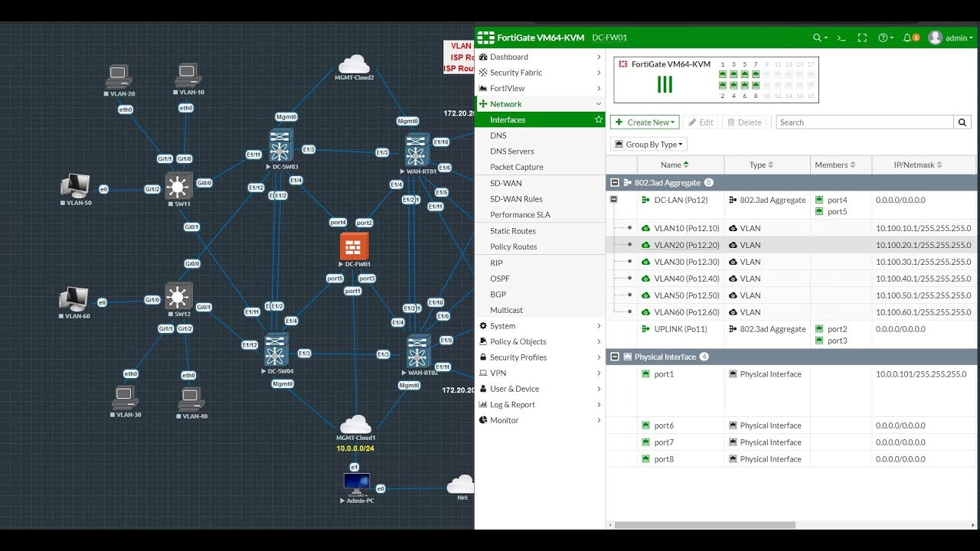980x551 pixels.
Task: Open the Monitor menu
Action: [x=540, y=420]
